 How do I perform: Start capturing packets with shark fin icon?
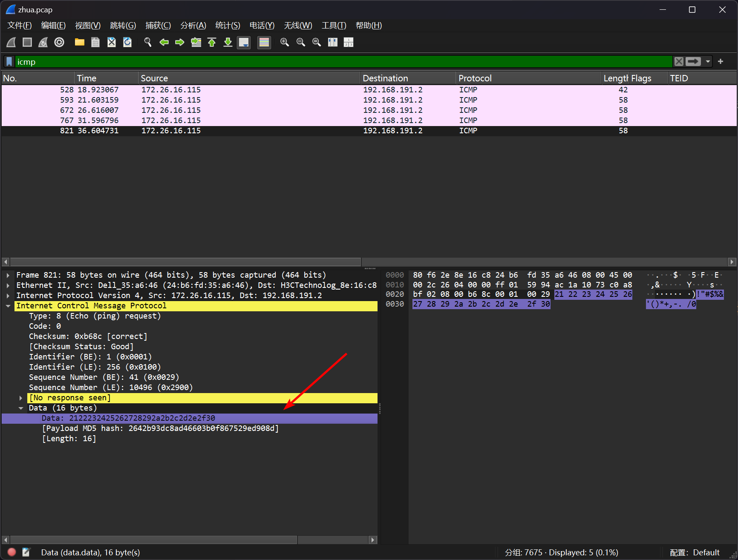point(12,42)
